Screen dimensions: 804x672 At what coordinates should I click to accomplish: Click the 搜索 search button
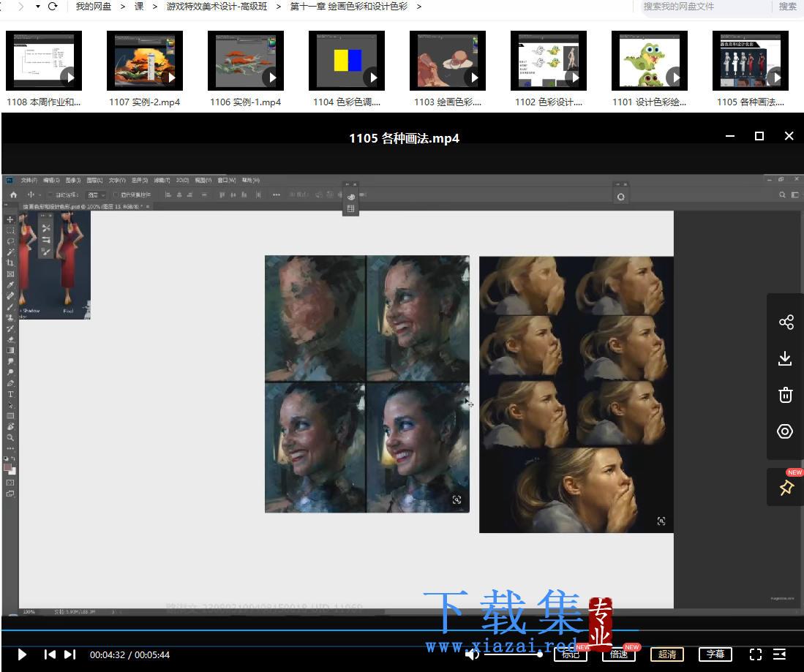pyautogui.click(x=788, y=7)
